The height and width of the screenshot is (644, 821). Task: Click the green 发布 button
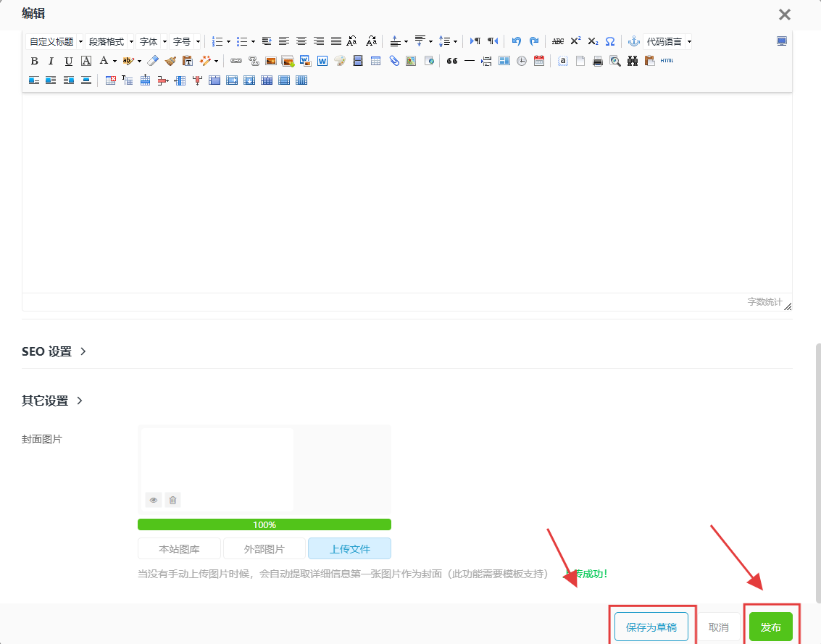point(770,627)
